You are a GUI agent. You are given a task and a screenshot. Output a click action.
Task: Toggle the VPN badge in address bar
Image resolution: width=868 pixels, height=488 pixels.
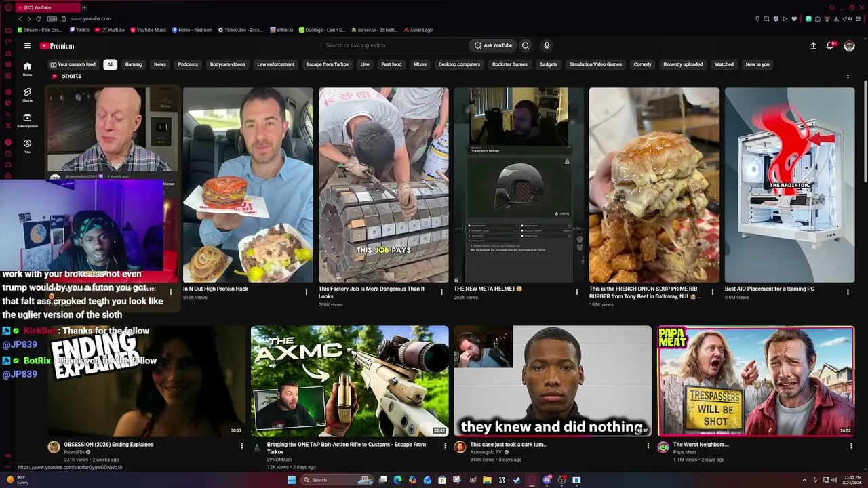pyautogui.click(x=52, y=19)
